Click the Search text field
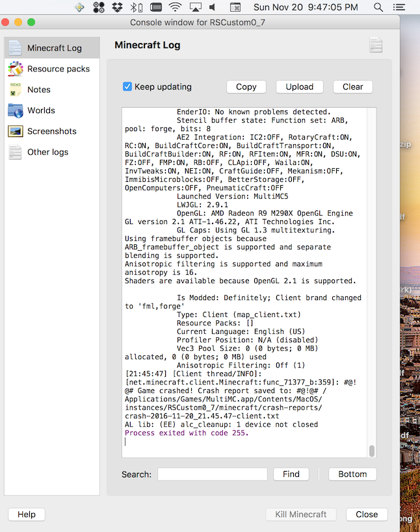 212,474
